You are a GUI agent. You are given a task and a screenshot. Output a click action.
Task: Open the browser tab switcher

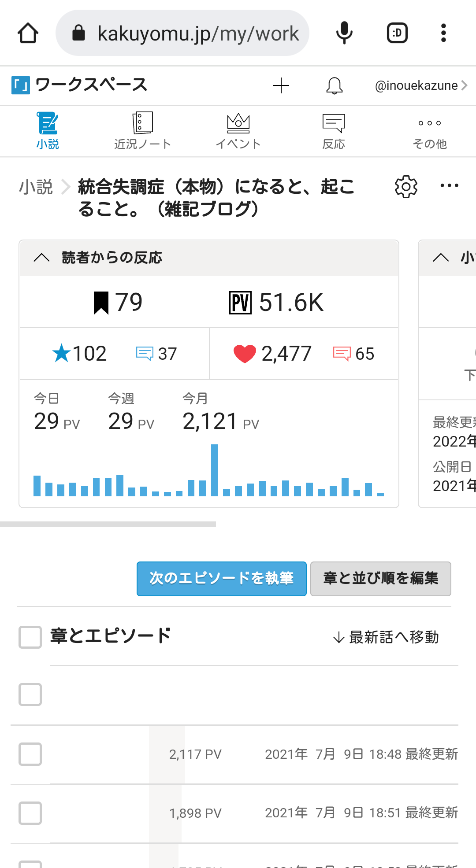(397, 33)
